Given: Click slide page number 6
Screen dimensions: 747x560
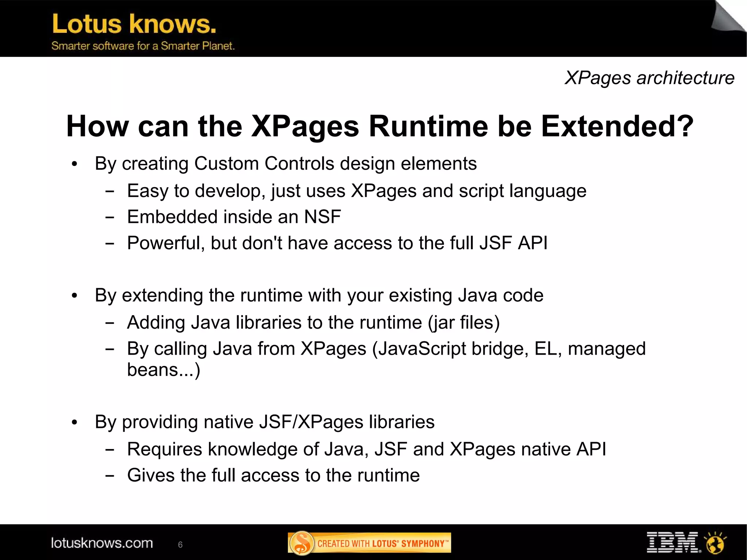Looking at the screenshot, I should [180, 545].
